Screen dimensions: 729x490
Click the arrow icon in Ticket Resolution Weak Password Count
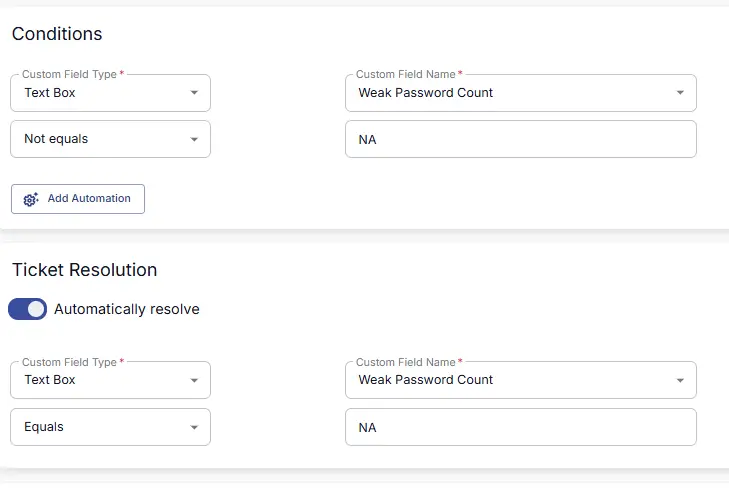680,380
